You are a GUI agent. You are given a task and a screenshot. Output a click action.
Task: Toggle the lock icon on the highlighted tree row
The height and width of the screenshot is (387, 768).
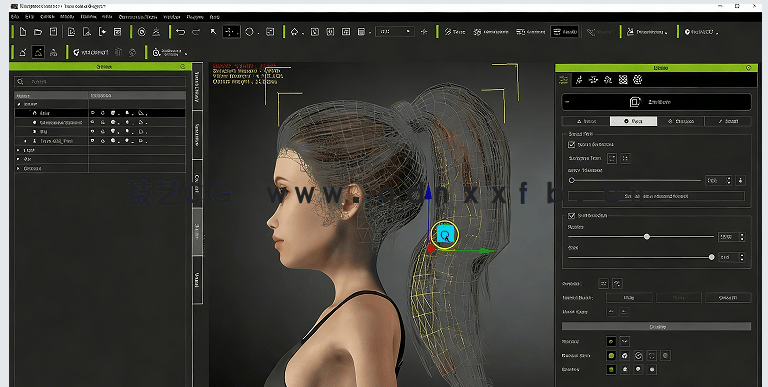tap(103, 113)
